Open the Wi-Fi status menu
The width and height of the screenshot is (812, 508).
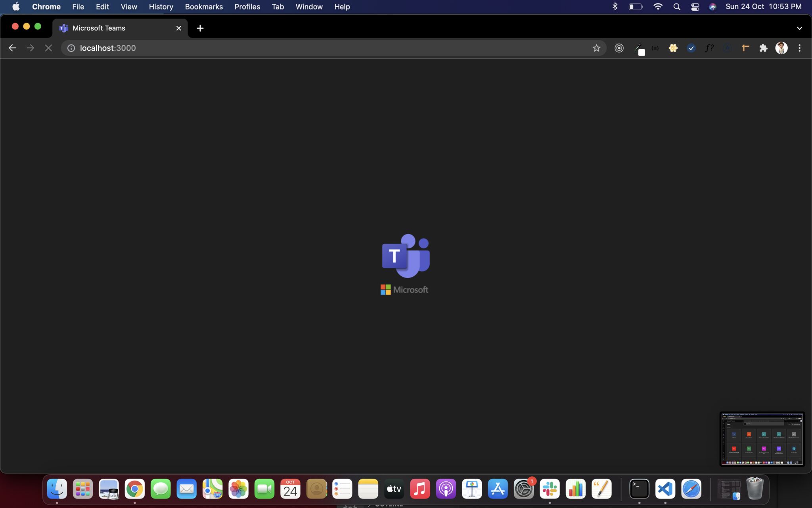[x=658, y=7]
